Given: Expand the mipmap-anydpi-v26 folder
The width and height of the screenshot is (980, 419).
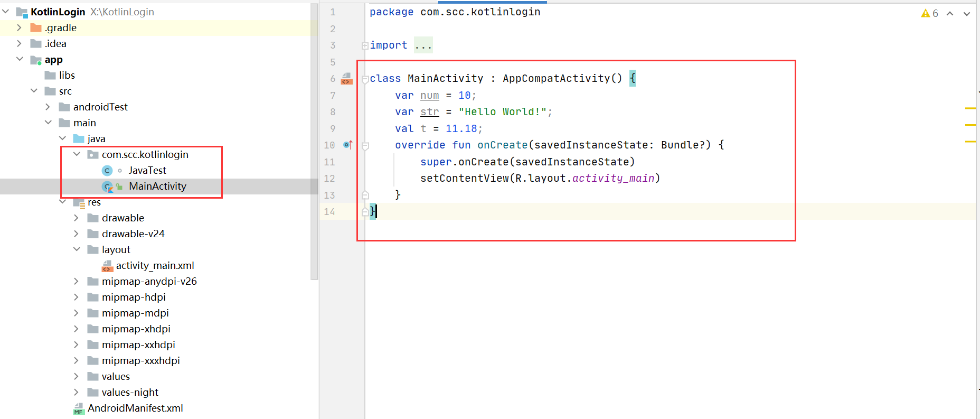Looking at the screenshot, I should click(x=77, y=281).
